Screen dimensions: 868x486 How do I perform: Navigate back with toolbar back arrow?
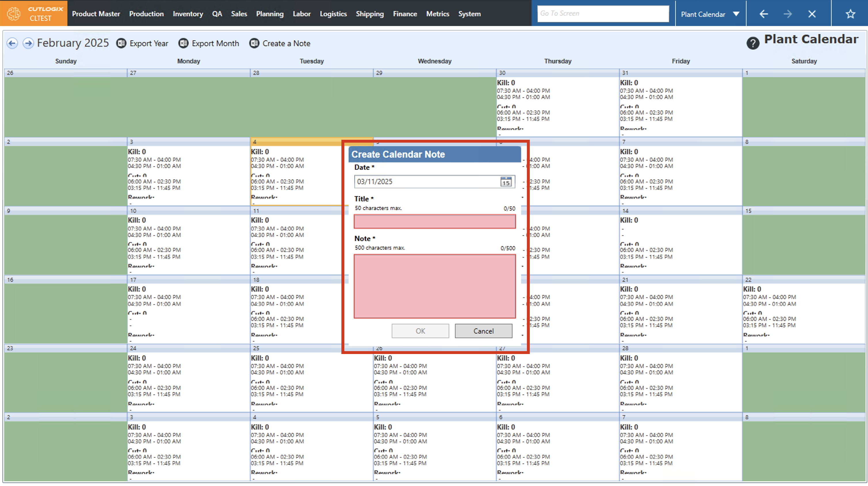pos(764,14)
